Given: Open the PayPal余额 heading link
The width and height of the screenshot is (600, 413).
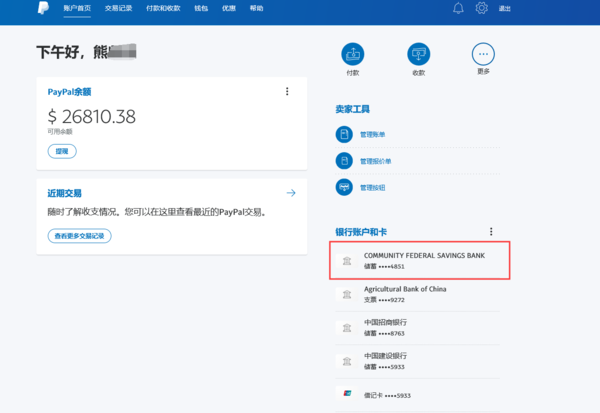Looking at the screenshot, I should coord(69,92).
